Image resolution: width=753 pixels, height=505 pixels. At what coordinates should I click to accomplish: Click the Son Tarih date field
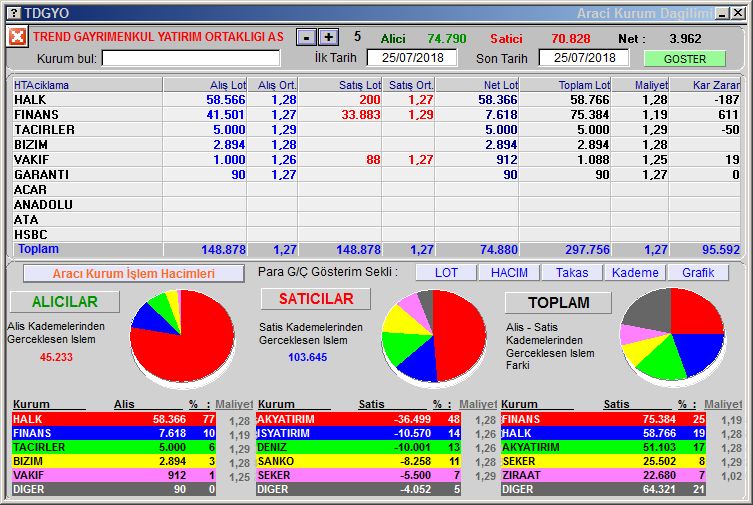tap(584, 58)
